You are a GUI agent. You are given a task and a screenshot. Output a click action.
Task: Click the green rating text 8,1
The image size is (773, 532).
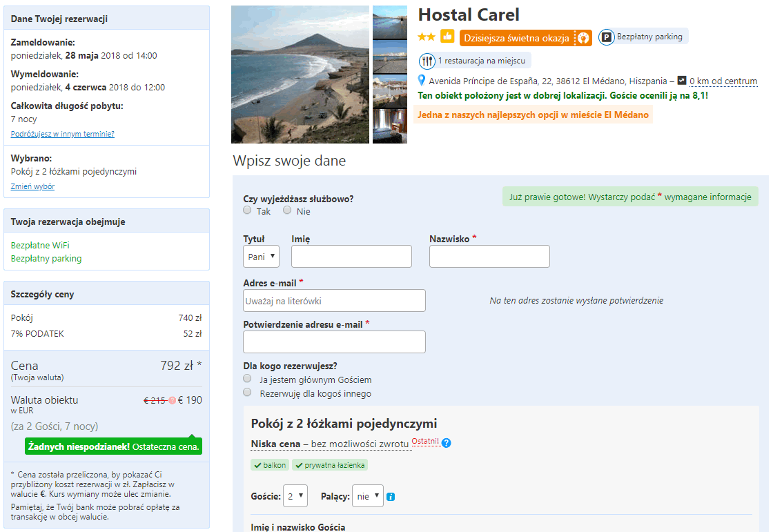(563, 96)
